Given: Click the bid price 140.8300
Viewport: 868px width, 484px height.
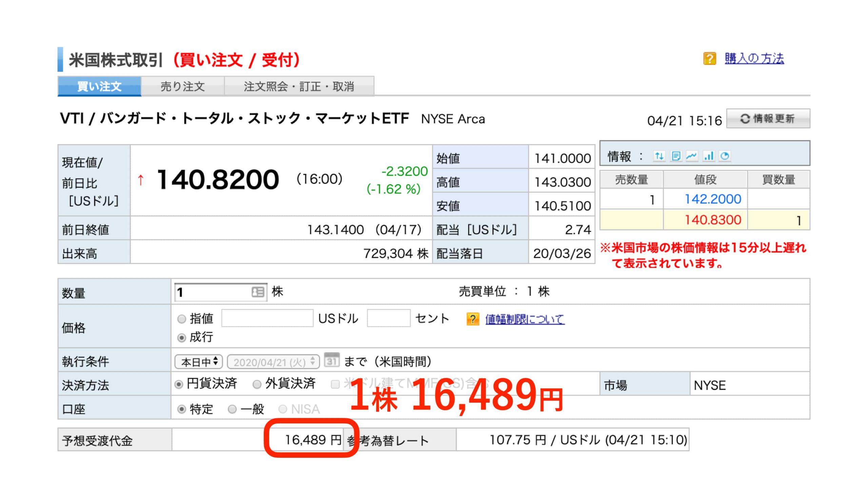Looking at the screenshot, I should pyautogui.click(x=713, y=220).
